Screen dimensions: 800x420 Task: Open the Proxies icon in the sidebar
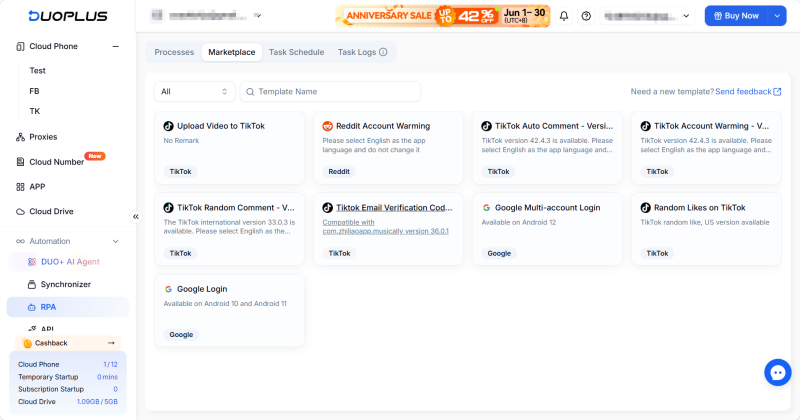pyautogui.click(x=20, y=137)
